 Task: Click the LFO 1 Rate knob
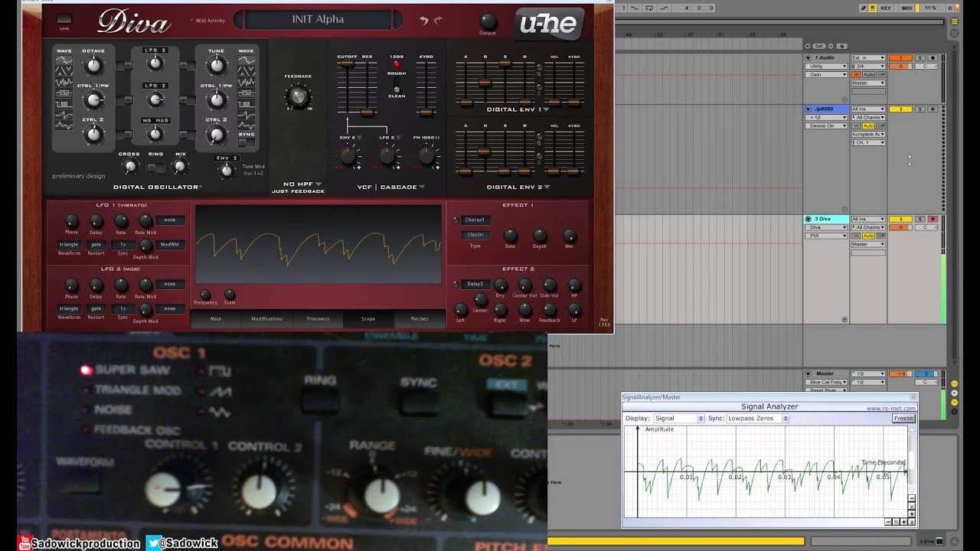tap(121, 221)
